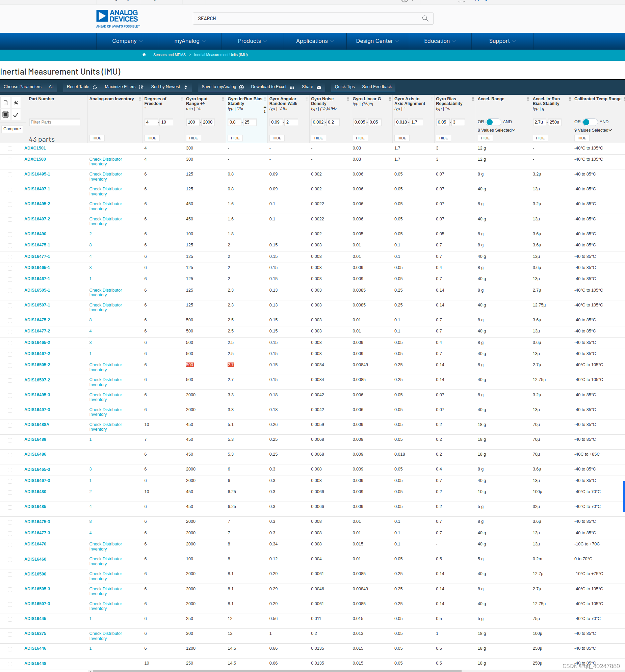Click the Gyro In-Run Bias Stability drag handle
This screenshot has height=672, width=625.
[x=265, y=99]
